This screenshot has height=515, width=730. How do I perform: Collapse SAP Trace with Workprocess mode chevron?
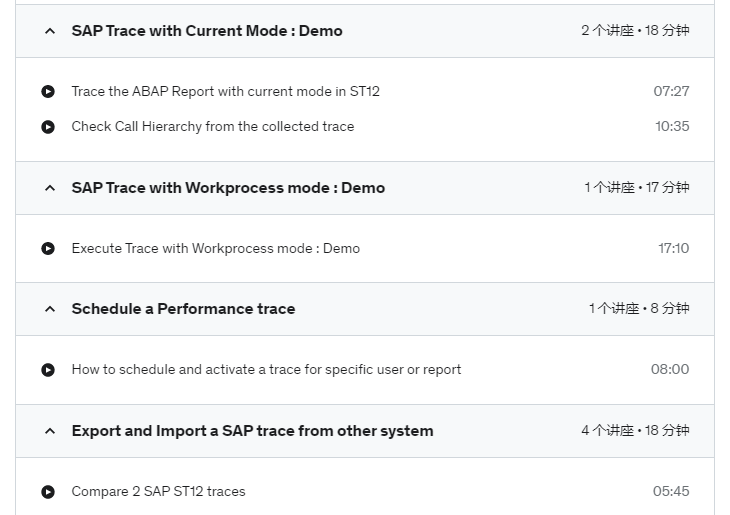50,188
